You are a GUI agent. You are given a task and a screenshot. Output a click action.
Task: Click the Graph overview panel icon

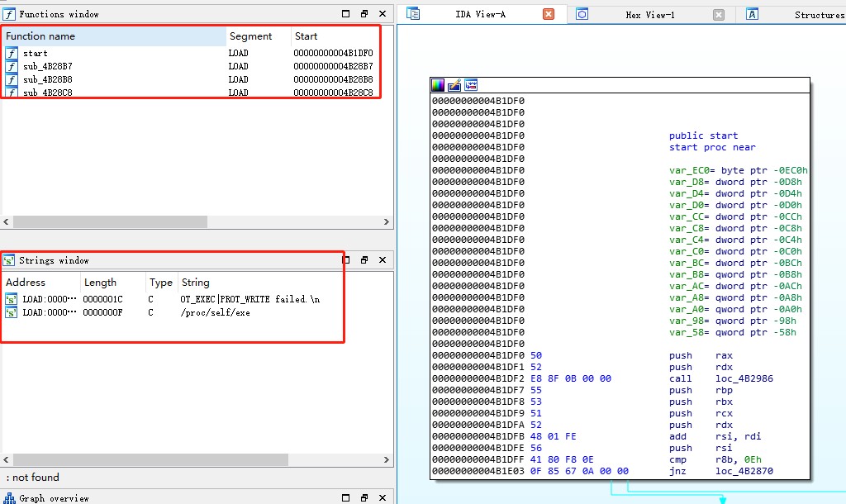(9, 498)
